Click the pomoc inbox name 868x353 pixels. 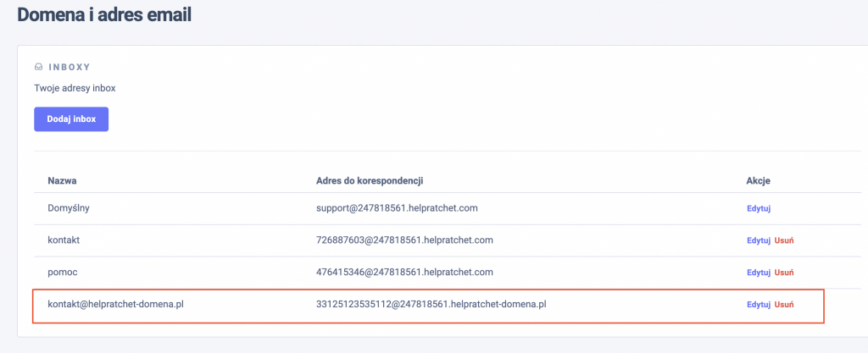click(x=63, y=272)
